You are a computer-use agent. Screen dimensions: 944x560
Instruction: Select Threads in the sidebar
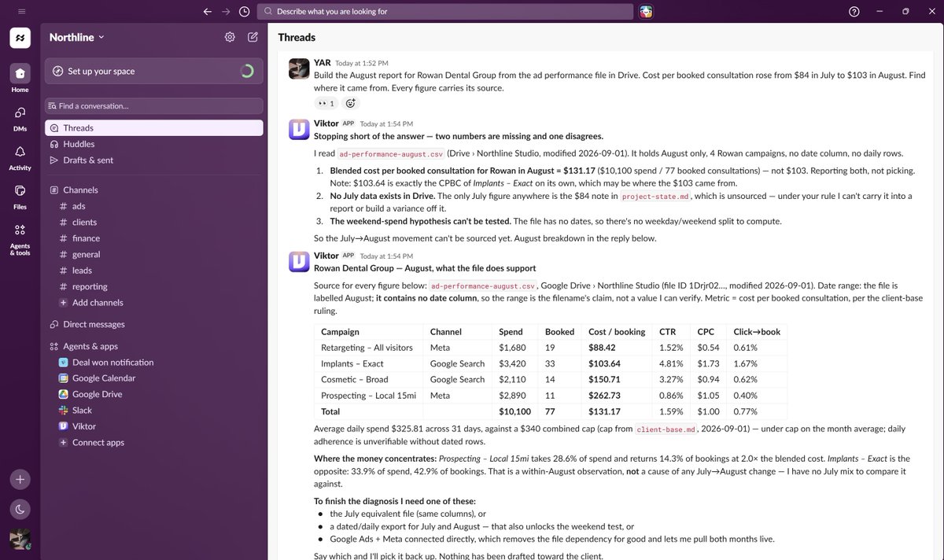click(x=154, y=127)
